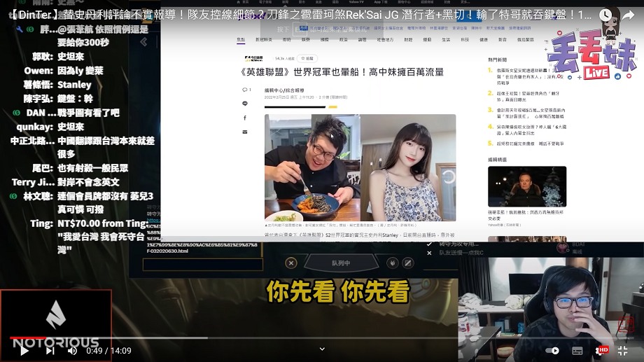Click Yahoo TV in the top bar

356,2
